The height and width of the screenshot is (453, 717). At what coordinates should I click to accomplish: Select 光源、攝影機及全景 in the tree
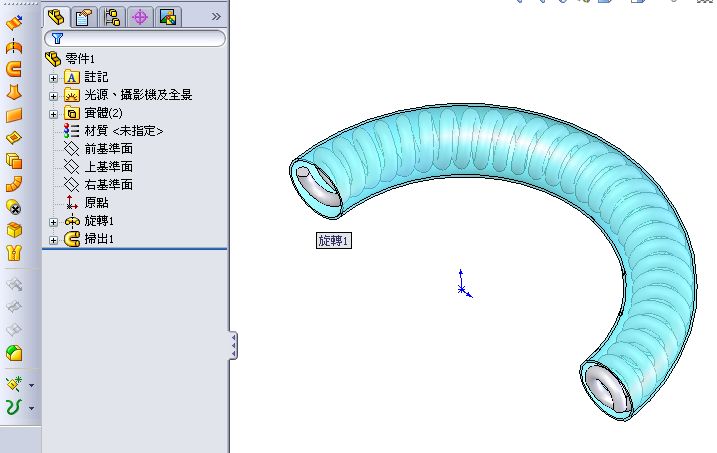[139, 95]
